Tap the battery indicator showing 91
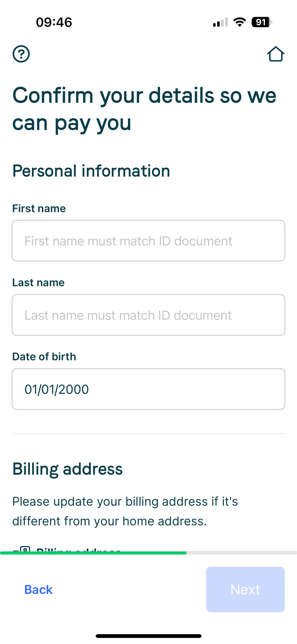Image resolution: width=297 pixels, height=644 pixels. pos(262,22)
